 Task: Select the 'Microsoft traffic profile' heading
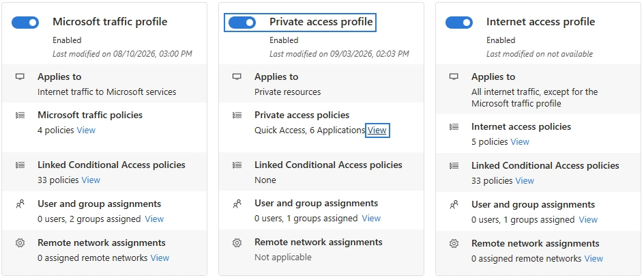tap(110, 22)
